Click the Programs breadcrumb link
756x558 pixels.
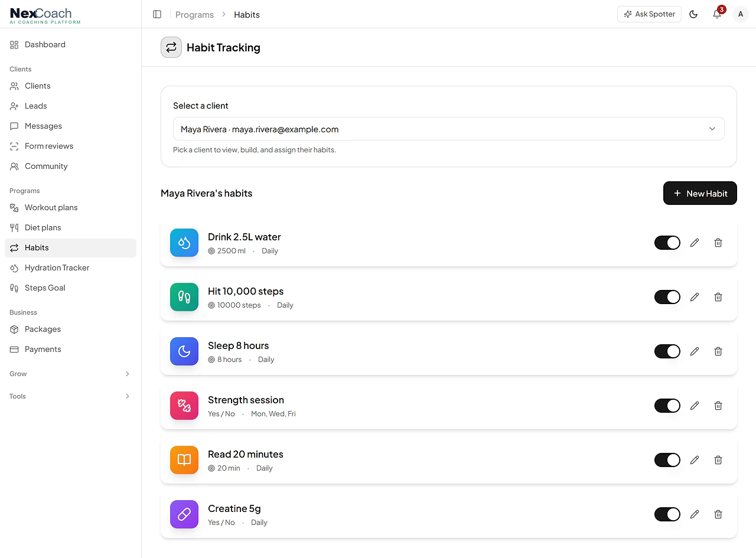[194, 15]
